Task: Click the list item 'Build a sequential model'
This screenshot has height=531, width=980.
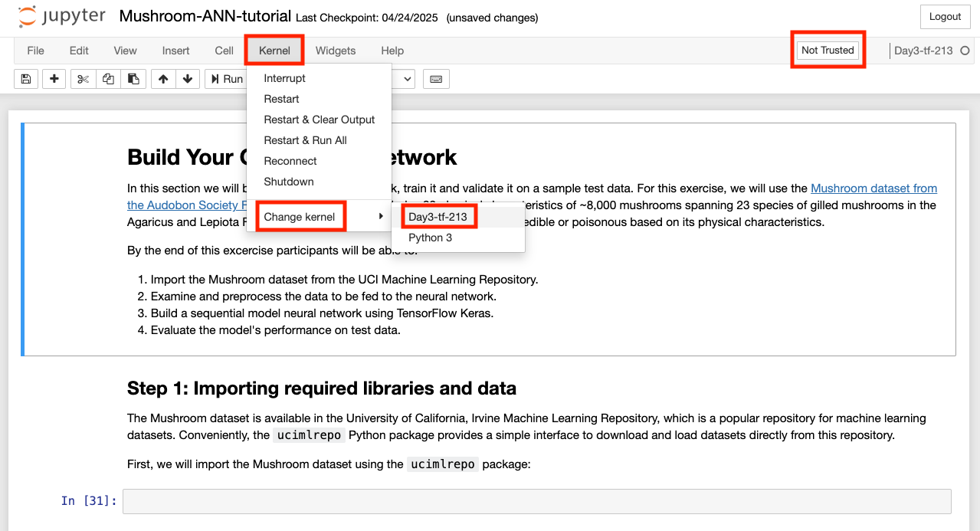Action: tap(322, 313)
